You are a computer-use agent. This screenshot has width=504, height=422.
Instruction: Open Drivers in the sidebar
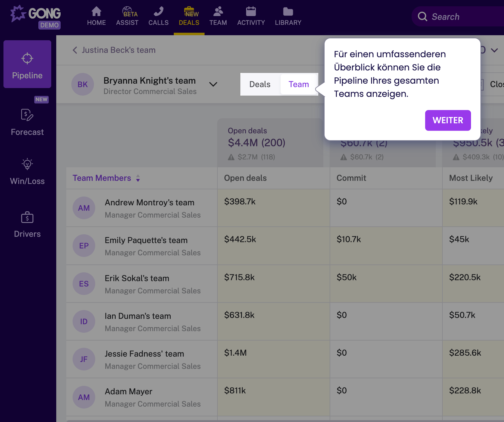pyautogui.click(x=27, y=225)
